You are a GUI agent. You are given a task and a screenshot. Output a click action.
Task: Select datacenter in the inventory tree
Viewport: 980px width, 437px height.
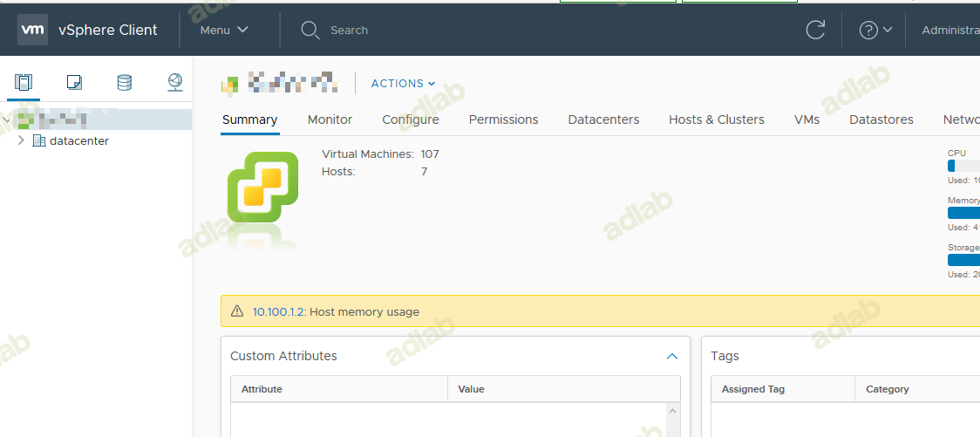[x=78, y=140]
